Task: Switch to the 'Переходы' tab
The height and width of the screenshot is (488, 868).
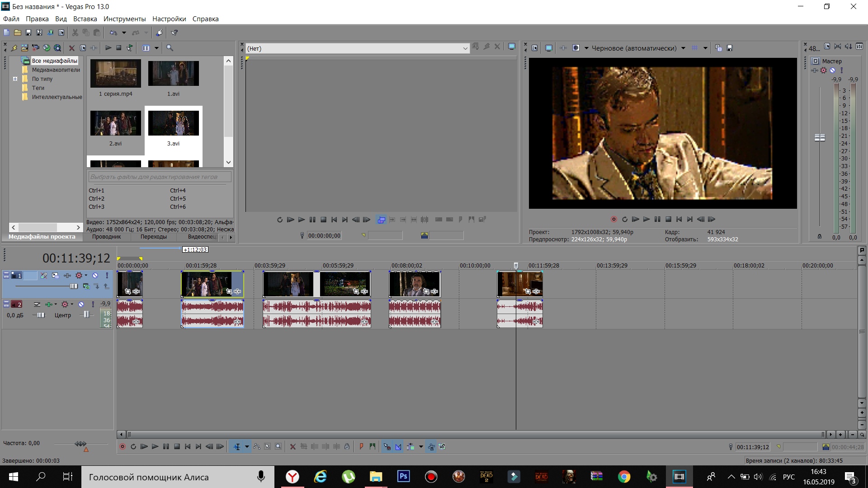Action: [x=154, y=237]
